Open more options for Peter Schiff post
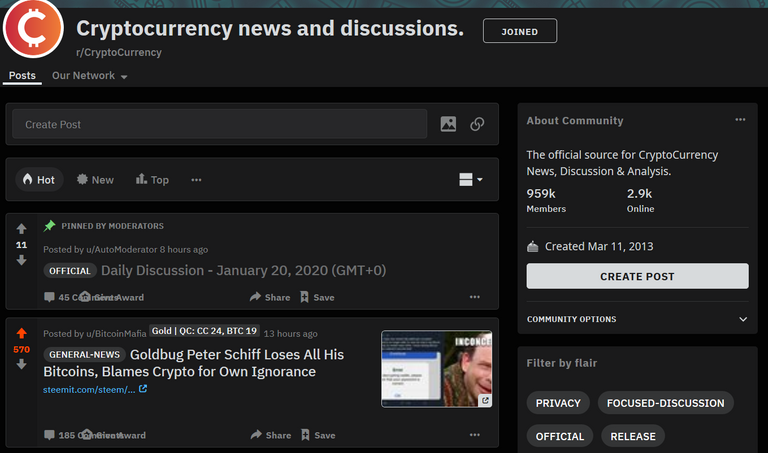This screenshot has width=768, height=453. [x=475, y=434]
